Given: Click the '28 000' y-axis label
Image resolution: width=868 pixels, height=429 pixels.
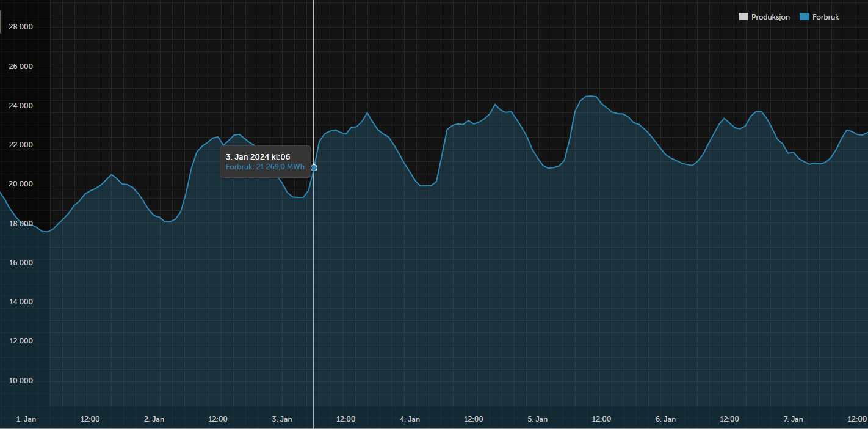Looking at the screenshot, I should [x=21, y=27].
